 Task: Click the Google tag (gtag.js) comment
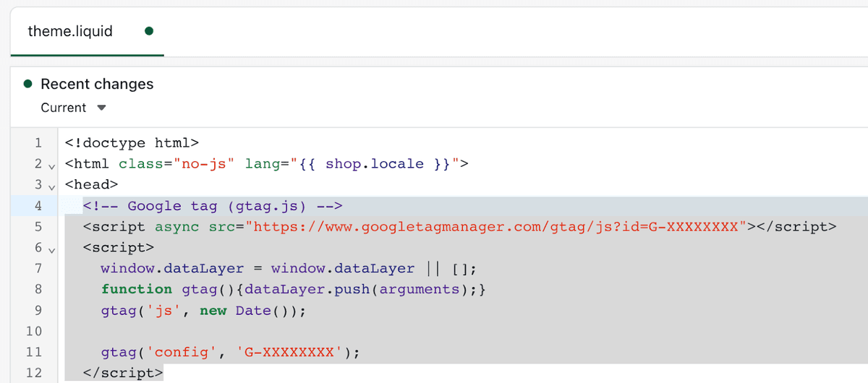[212, 206]
